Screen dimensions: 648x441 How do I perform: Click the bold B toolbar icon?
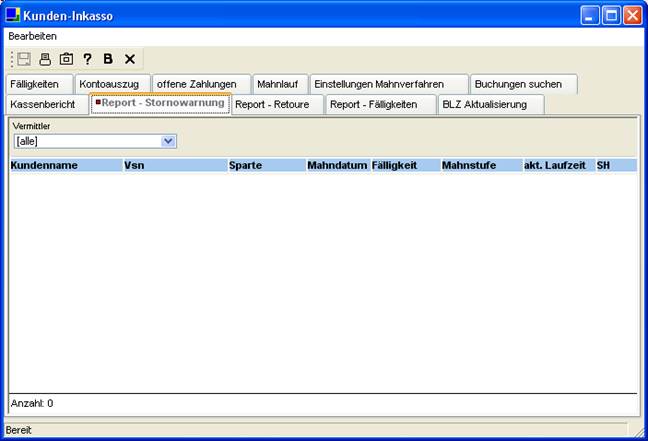pyautogui.click(x=108, y=59)
